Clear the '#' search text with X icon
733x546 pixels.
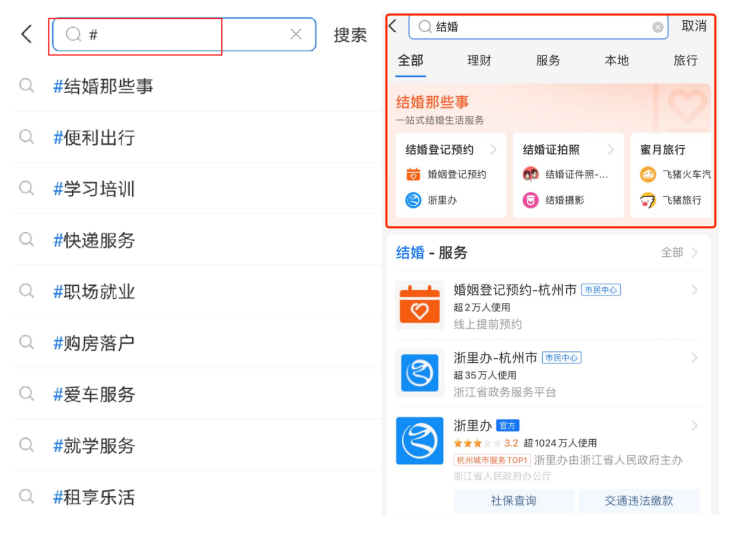(x=296, y=34)
